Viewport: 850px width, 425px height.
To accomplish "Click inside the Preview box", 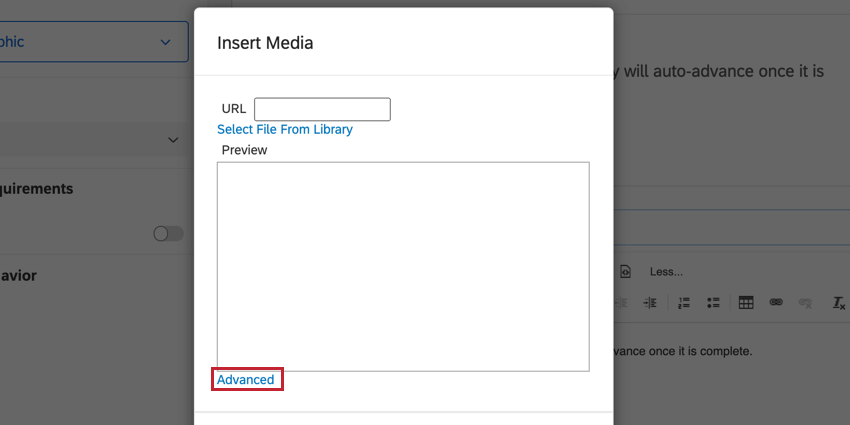I will pos(403,266).
